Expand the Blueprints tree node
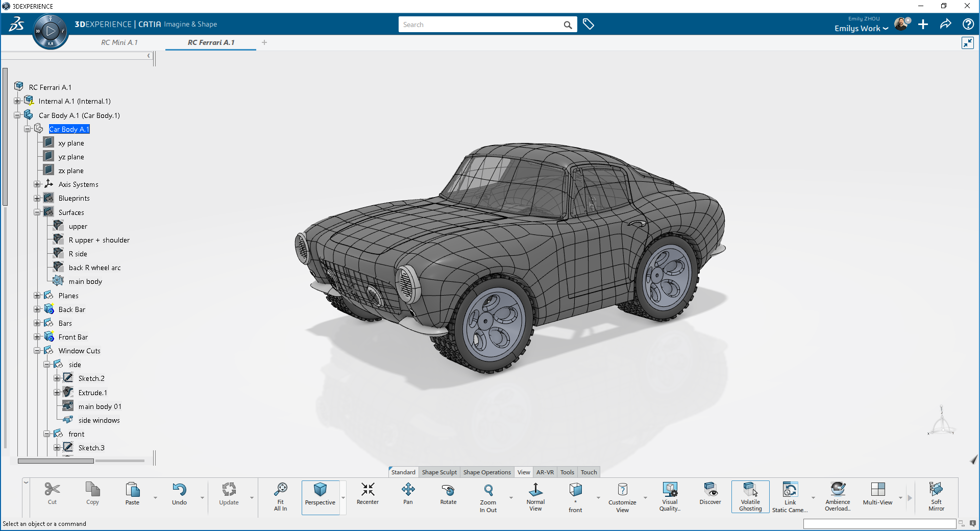Viewport: 980px width, 531px height. 37,198
